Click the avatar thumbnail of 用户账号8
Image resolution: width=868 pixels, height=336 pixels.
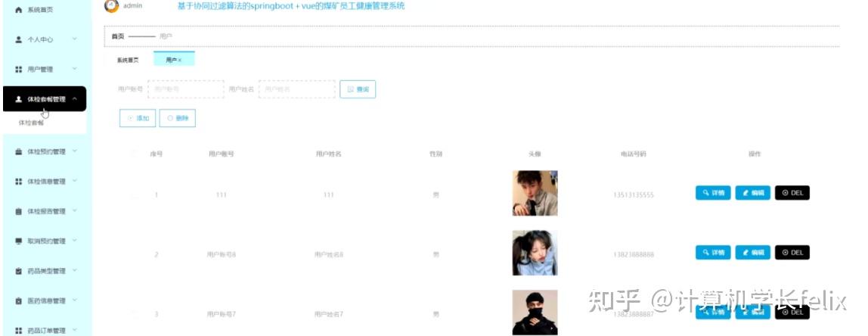click(535, 253)
